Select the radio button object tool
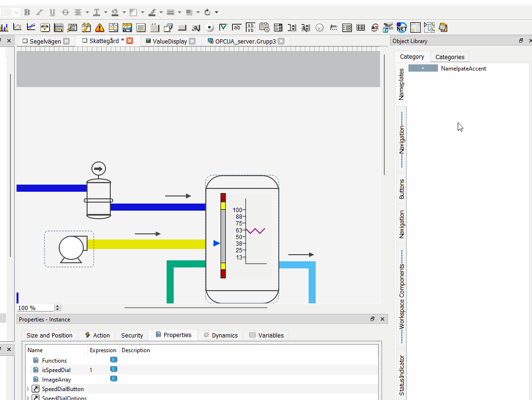The image size is (532, 400). pos(210,27)
